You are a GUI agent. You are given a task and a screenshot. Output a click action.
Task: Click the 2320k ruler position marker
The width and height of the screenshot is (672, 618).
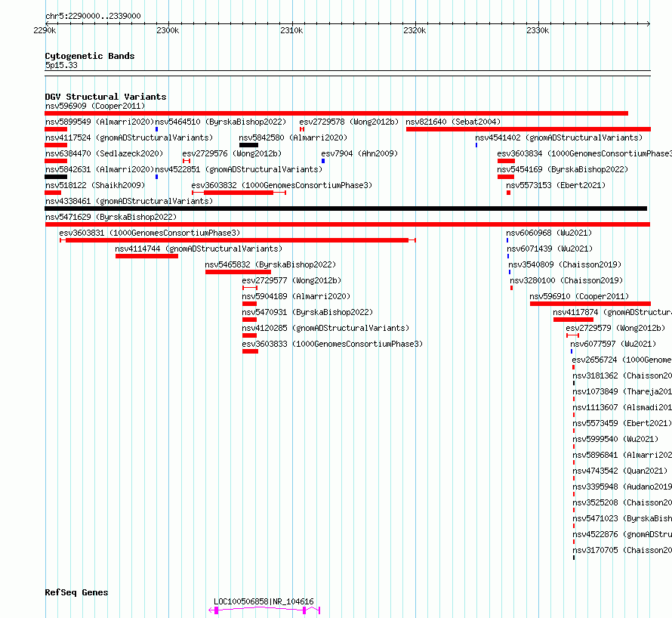coord(415,30)
